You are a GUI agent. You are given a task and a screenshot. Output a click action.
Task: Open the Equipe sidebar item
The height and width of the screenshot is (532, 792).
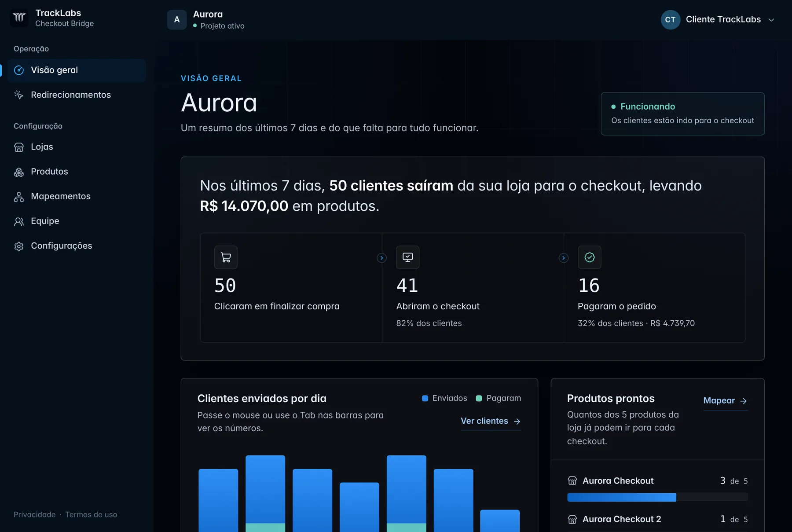point(77,221)
